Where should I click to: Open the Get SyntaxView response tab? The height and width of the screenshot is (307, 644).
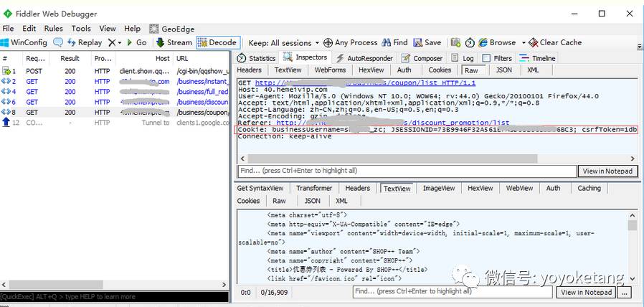(260, 188)
